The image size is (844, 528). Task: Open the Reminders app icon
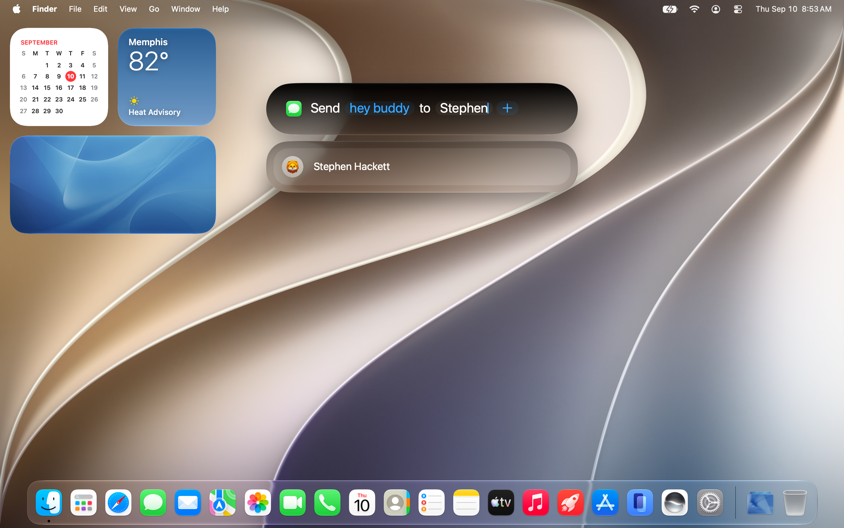coord(431,503)
